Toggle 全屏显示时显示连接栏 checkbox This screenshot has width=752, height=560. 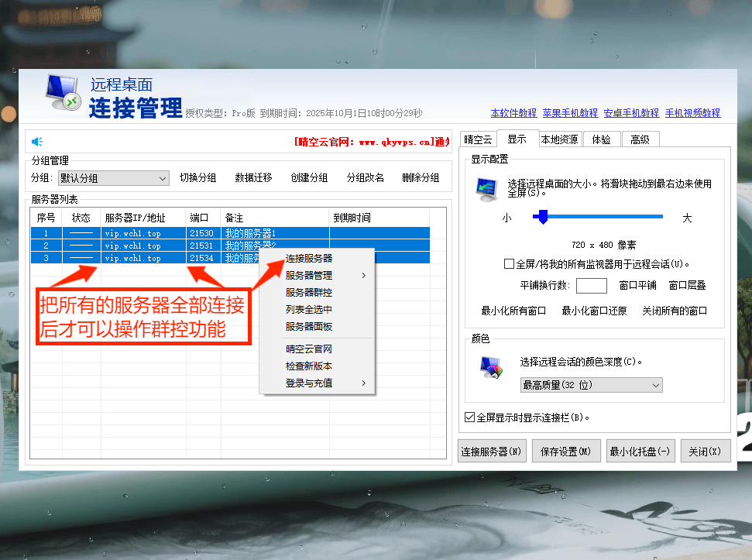pos(469,417)
